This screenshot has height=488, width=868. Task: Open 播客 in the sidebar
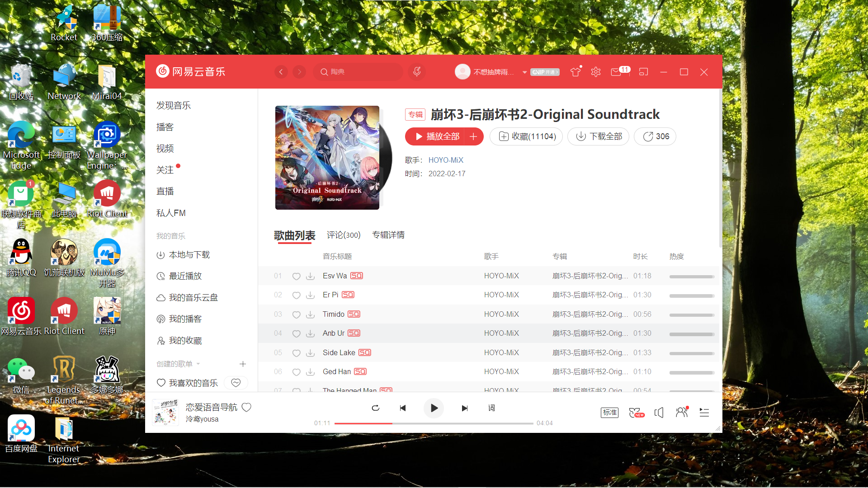[x=165, y=127]
